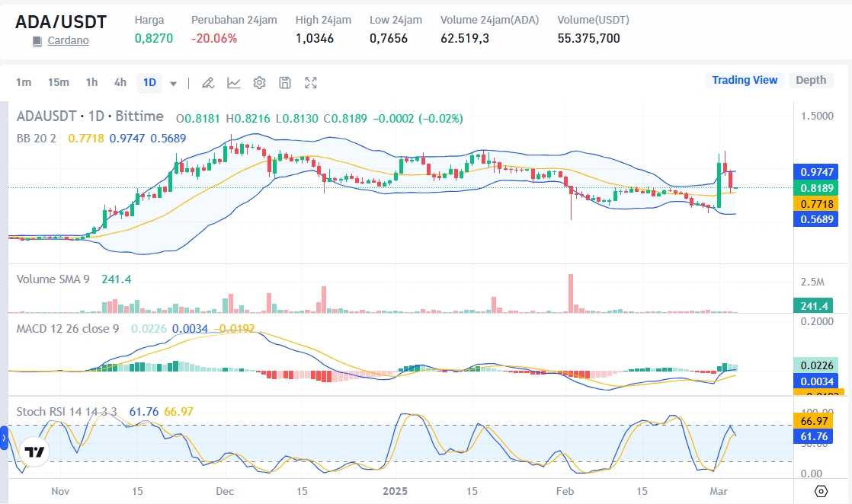Open the timeframe dropdown arrow

click(173, 83)
